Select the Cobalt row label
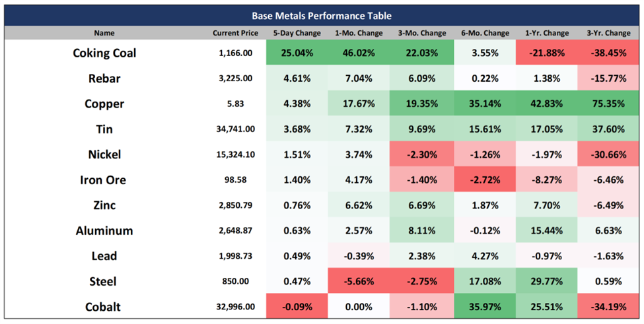The width and height of the screenshot is (644, 324). (102, 307)
